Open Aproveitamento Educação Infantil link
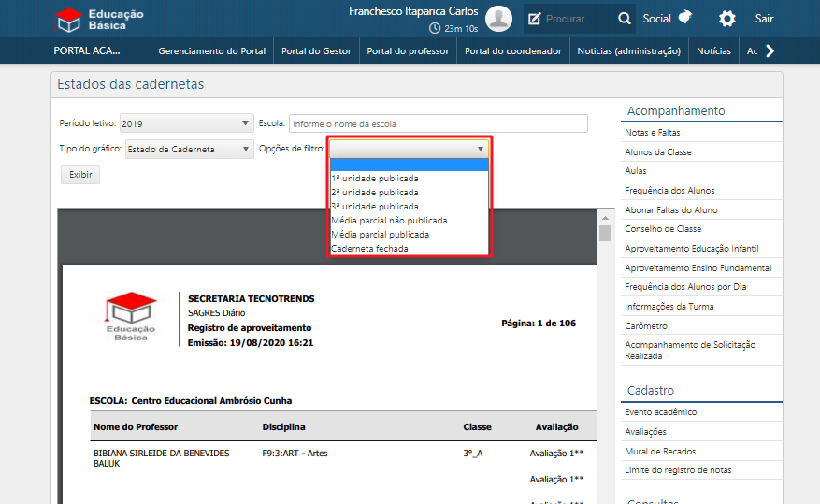 (x=691, y=249)
